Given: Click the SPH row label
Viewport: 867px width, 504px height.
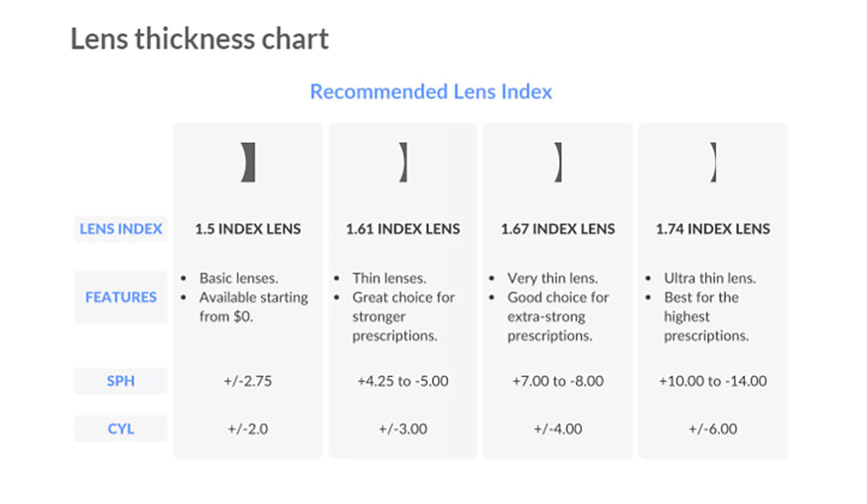Looking at the screenshot, I should [120, 381].
